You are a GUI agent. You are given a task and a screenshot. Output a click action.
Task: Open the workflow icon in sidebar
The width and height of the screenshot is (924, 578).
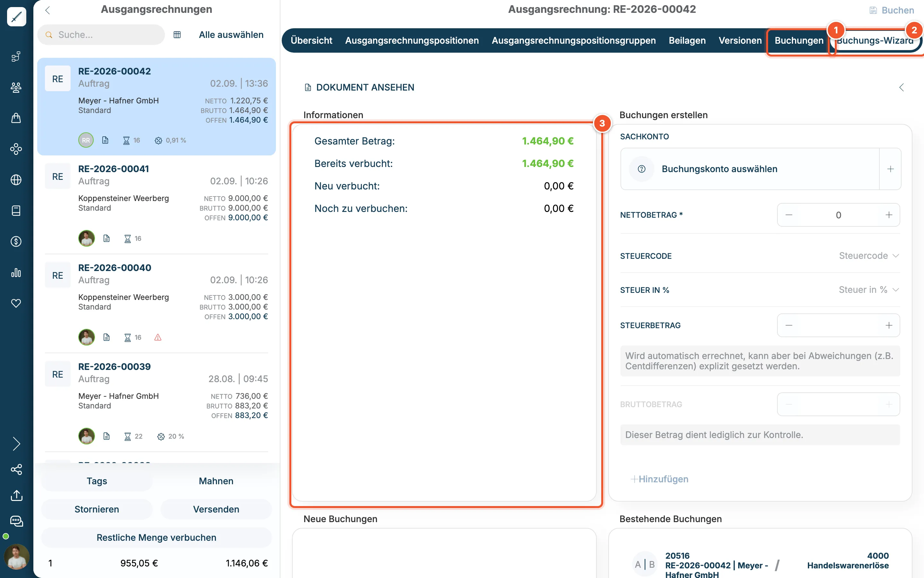pyautogui.click(x=16, y=57)
